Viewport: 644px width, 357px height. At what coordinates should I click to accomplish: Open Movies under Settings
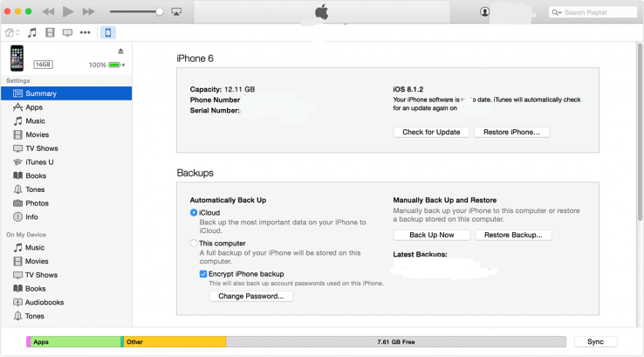[x=66, y=134]
